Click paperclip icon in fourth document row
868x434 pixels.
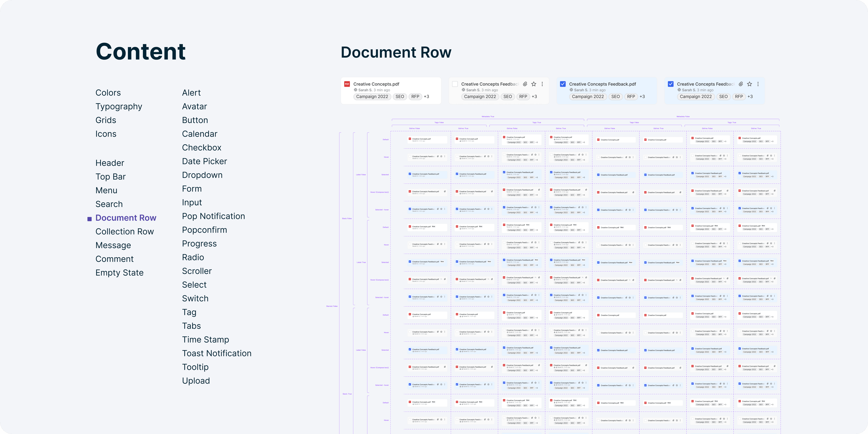(x=741, y=84)
